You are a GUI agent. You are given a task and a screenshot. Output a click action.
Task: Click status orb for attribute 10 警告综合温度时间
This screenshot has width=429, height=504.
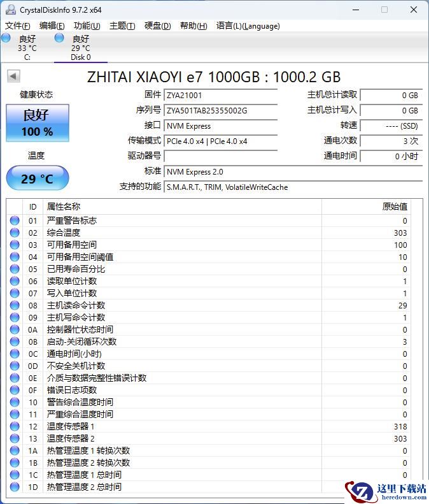(15, 402)
